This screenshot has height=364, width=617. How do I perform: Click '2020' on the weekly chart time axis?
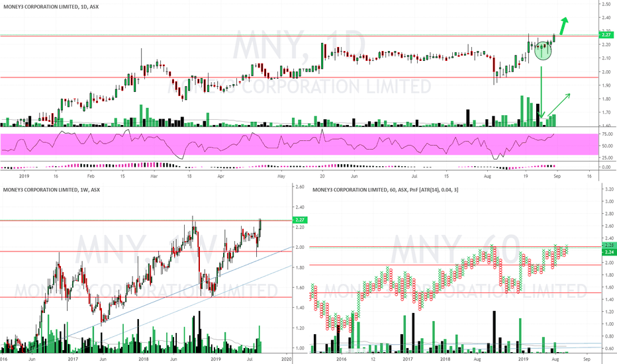287,359
